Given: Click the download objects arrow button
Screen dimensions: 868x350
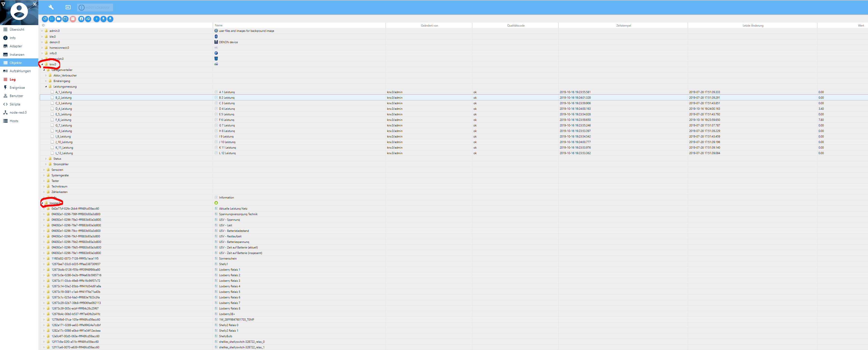Looking at the screenshot, I should [x=110, y=19].
